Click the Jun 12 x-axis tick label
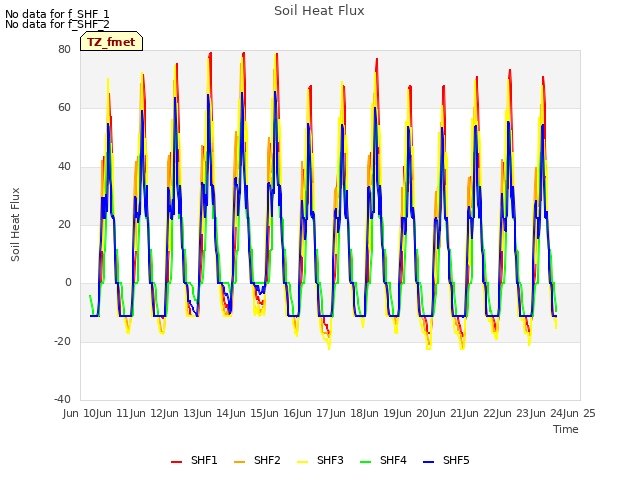 [x=147, y=413]
